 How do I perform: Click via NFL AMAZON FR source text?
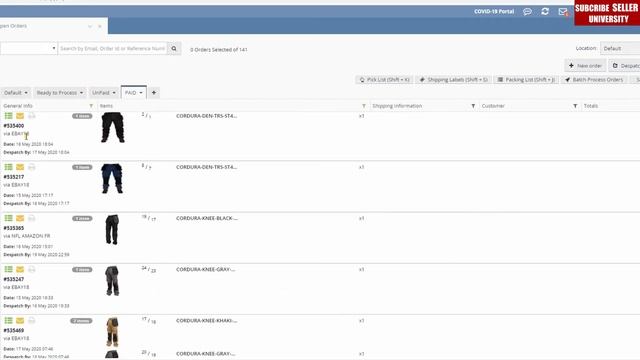click(x=27, y=236)
